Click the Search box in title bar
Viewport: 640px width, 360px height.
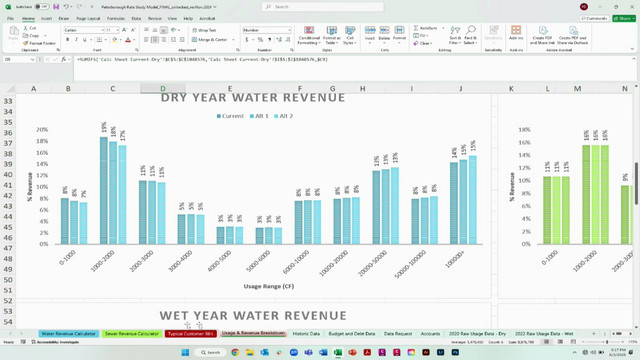(x=322, y=7)
